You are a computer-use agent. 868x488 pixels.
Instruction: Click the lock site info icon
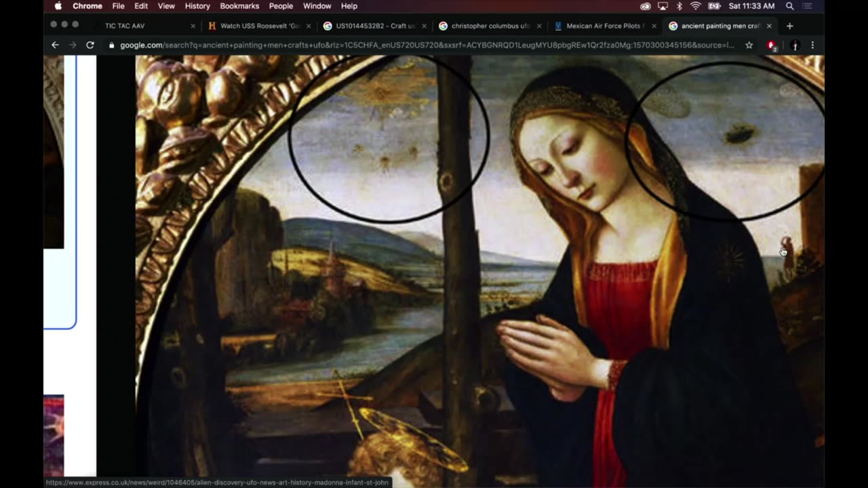(x=111, y=45)
